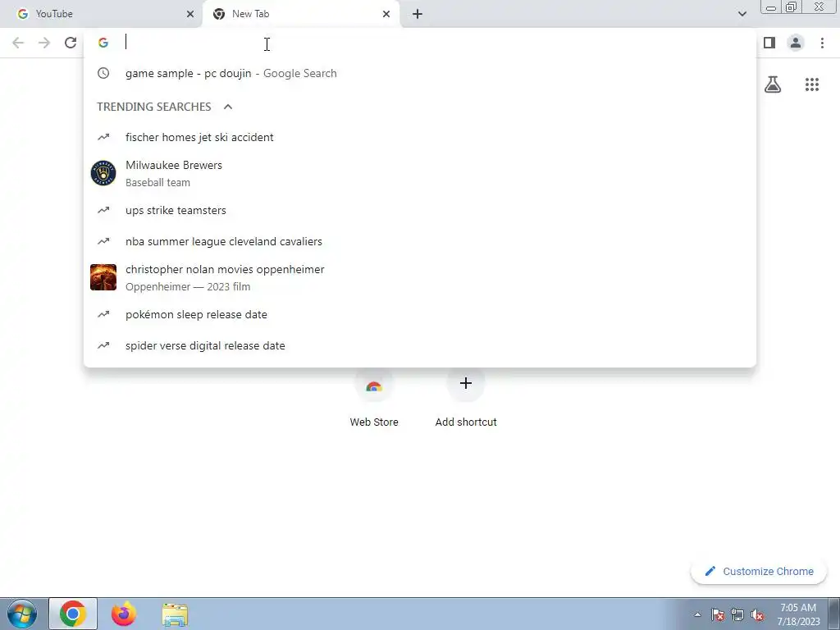Click the Milwaukee Brewers logo thumbnail
This screenshot has width=840, height=630.
point(103,174)
